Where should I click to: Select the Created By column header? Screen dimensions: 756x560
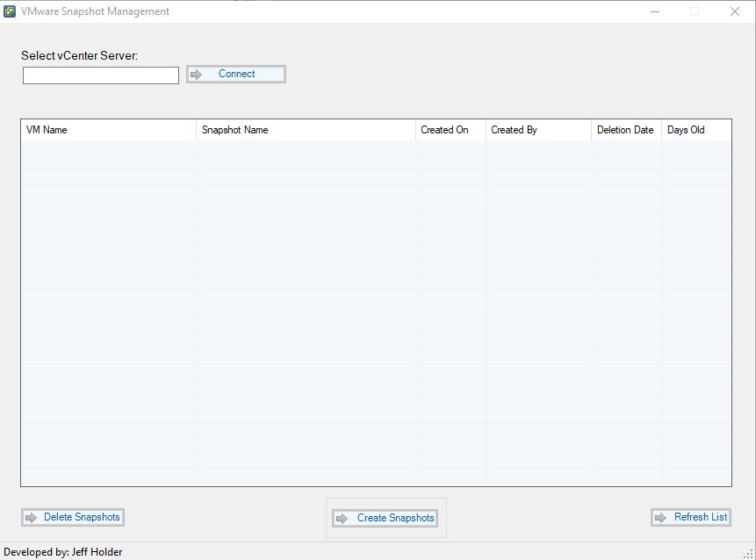(x=537, y=130)
